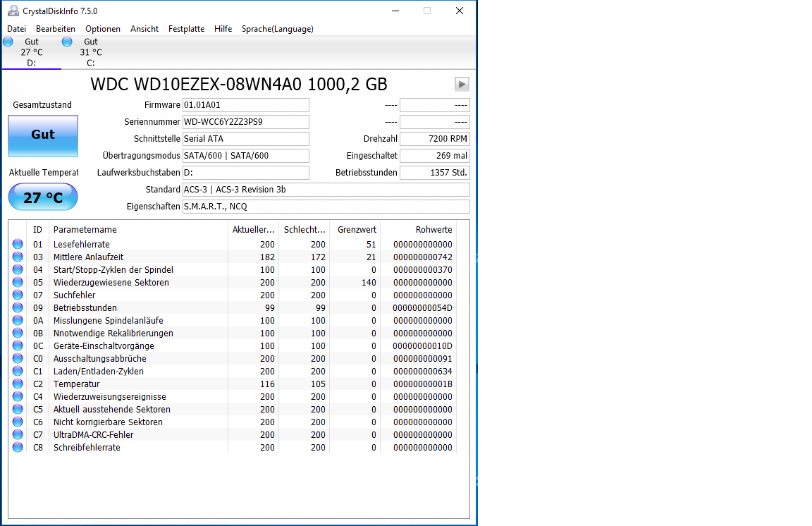Click the C: drive blue status orb
Viewport: 812px width, 526px height.
pyautogui.click(x=67, y=42)
